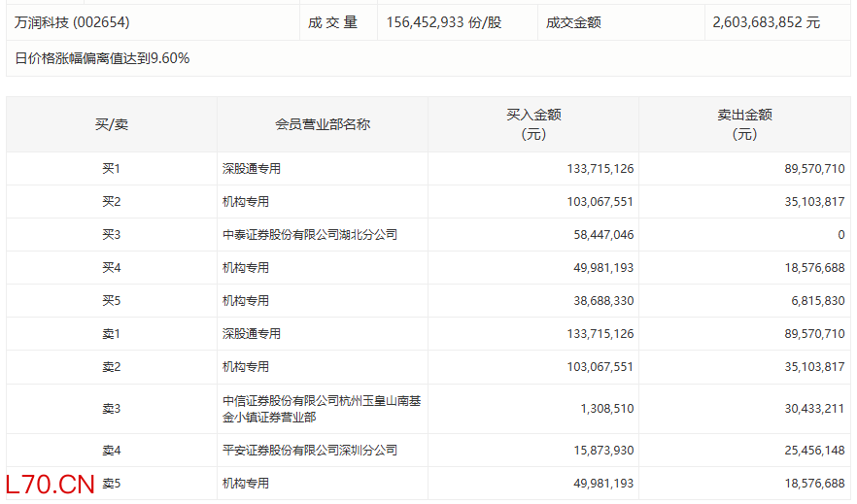Click the stock name 万润科技 (002654)
857x504 pixels.
(x=72, y=21)
